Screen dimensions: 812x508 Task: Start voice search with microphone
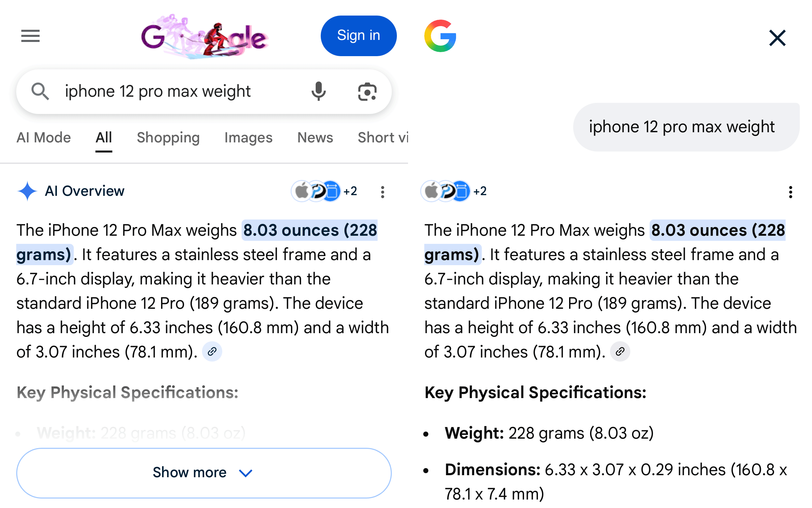point(318,92)
